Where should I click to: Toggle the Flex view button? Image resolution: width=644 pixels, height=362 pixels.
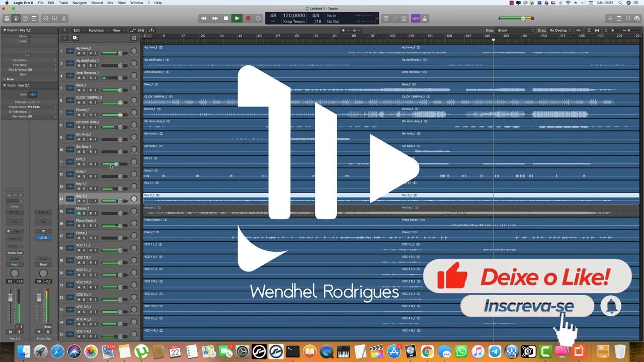(141, 30)
